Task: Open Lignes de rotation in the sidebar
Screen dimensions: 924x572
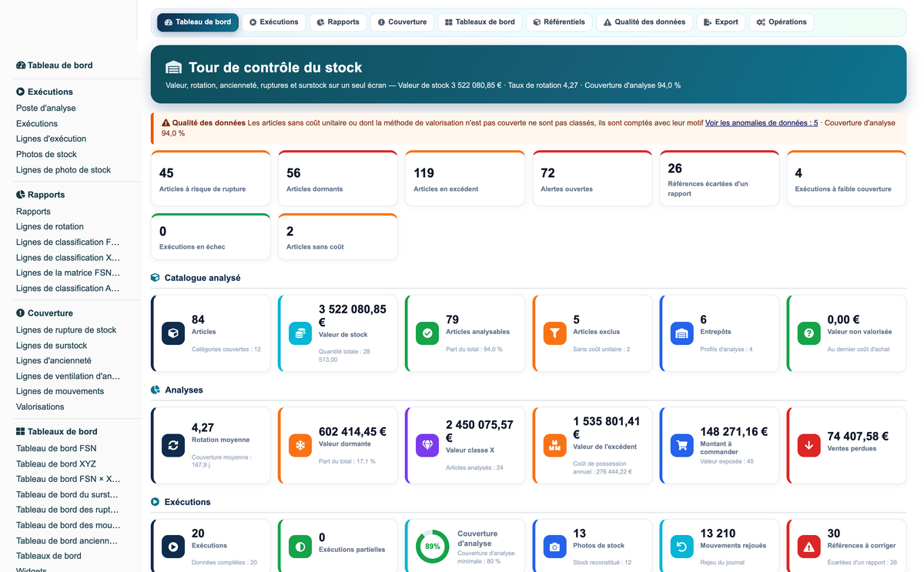Action: (50, 227)
